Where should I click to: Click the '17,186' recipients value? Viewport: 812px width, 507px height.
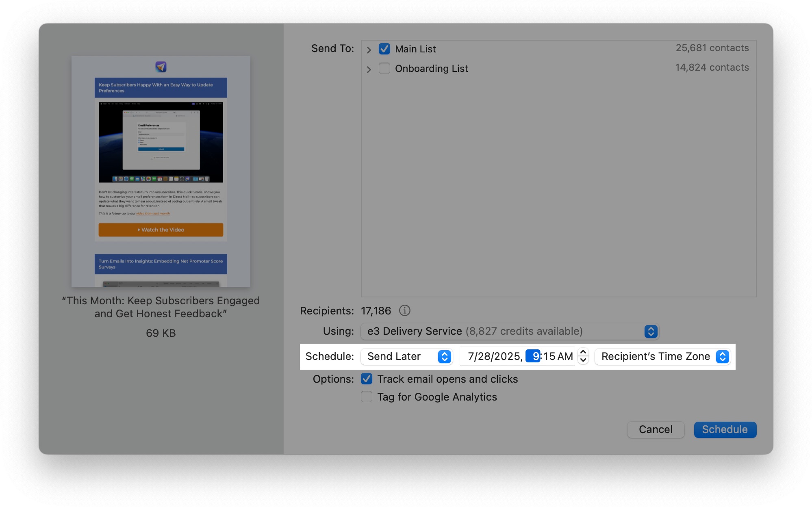tap(376, 311)
